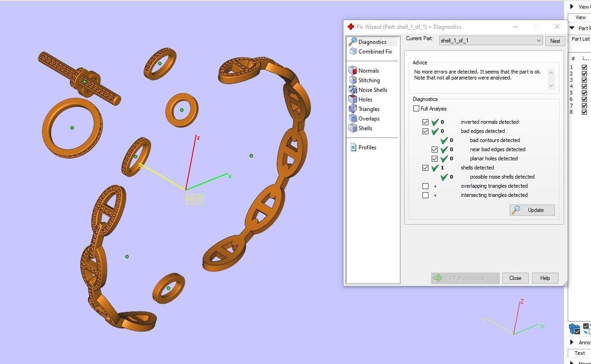This screenshot has width=591, height=364.
Task: Click the Fix Wizard red cross title icon
Action: 351,26
